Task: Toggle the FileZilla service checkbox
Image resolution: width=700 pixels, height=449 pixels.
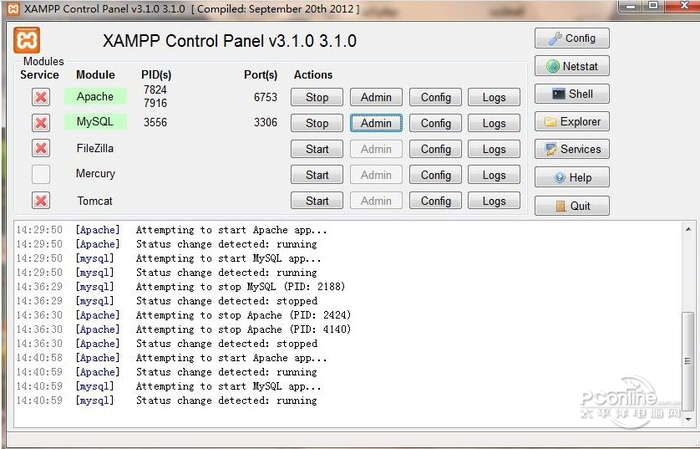Action: tap(41, 148)
